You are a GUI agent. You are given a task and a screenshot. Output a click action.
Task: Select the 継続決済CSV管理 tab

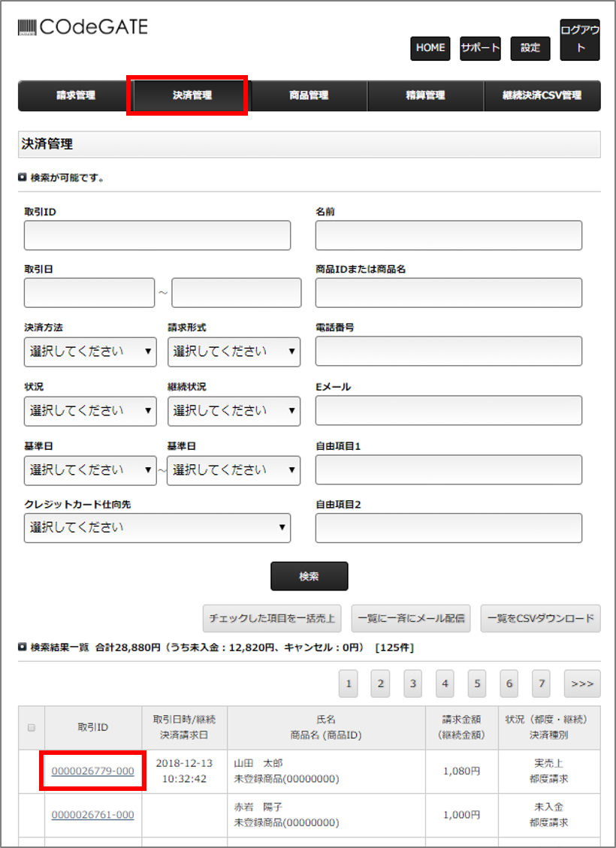tap(542, 96)
